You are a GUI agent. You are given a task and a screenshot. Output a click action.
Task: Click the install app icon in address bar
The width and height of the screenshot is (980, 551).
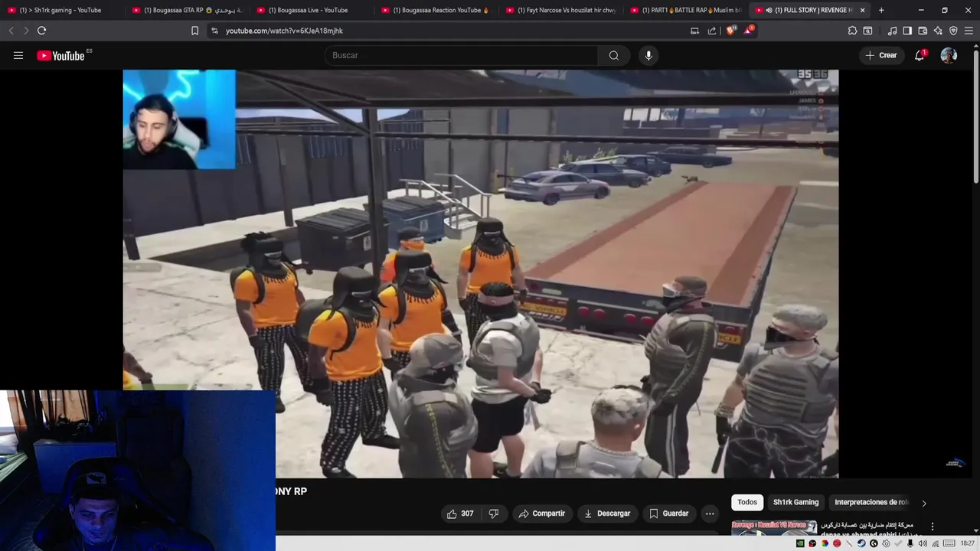pyautogui.click(x=694, y=31)
